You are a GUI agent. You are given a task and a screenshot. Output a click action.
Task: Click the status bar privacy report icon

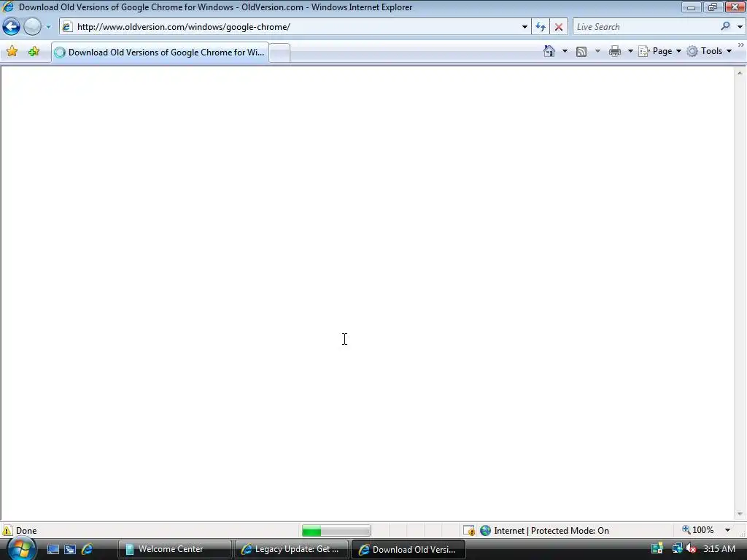point(469,530)
